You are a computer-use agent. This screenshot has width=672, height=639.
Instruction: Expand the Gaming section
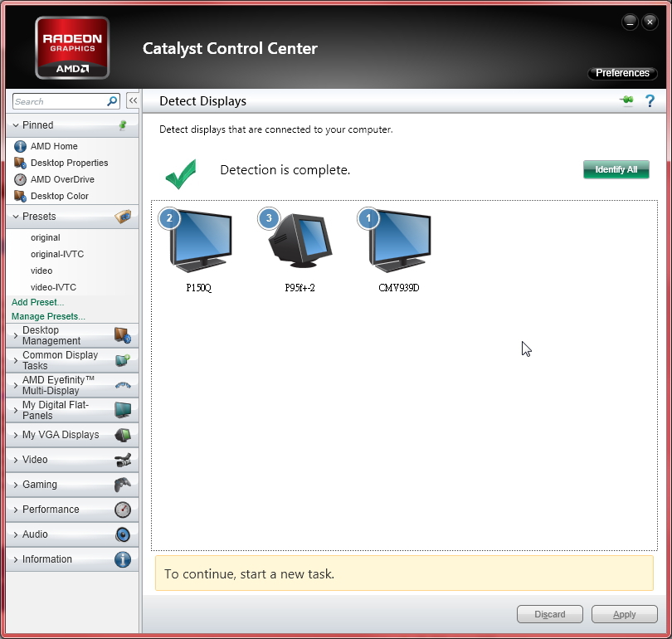pos(16,485)
